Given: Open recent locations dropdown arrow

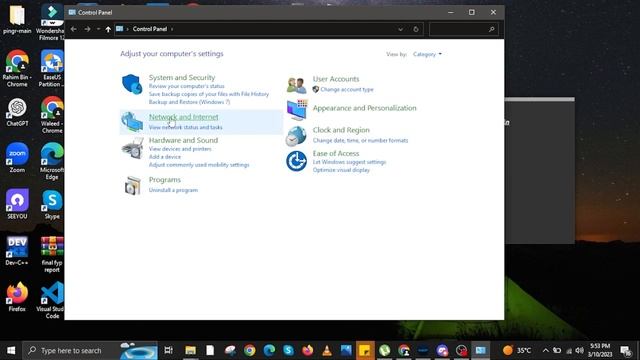Looking at the screenshot, I should pos(98,29).
